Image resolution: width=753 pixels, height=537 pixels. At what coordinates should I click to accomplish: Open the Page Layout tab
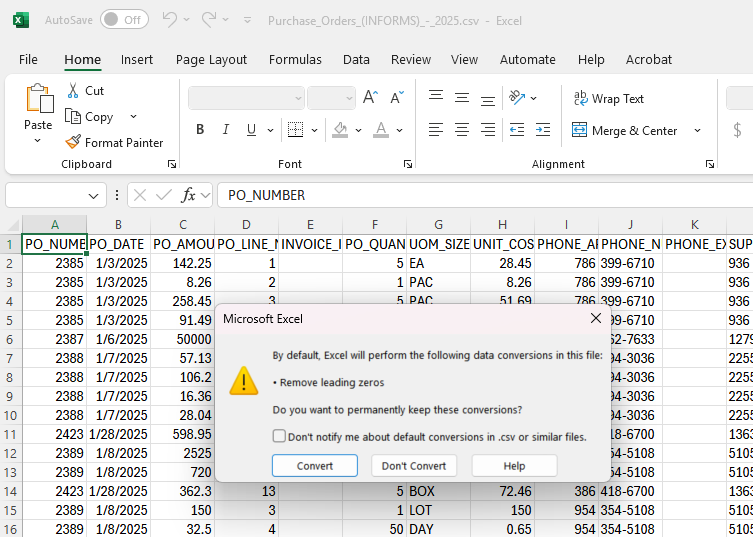[x=211, y=60]
